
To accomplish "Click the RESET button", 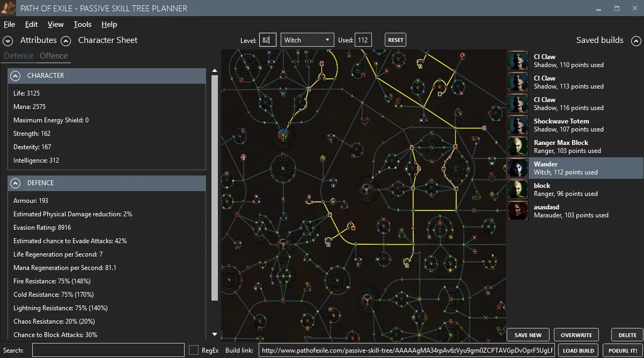I will click(x=396, y=40).
